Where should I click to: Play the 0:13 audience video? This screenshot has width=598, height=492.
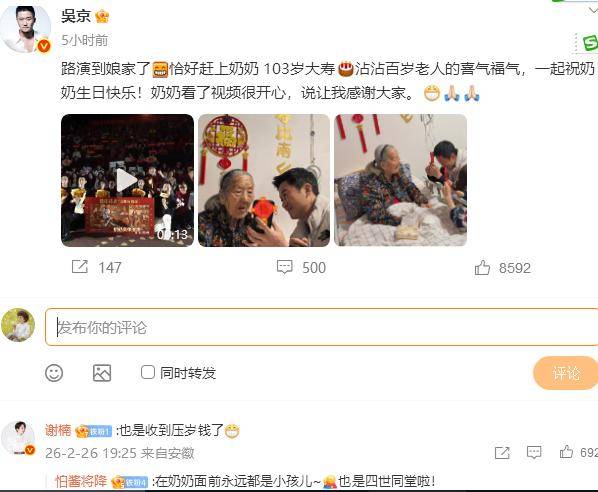(x=127, y=180)
